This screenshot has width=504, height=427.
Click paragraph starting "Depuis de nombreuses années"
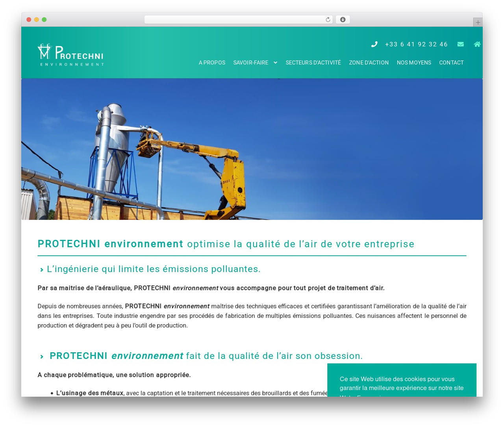tap(252, 316)
